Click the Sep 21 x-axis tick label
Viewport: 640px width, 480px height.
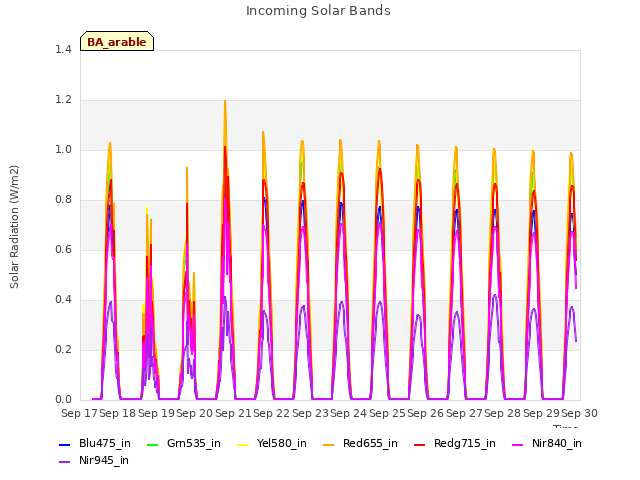point(233,413)
